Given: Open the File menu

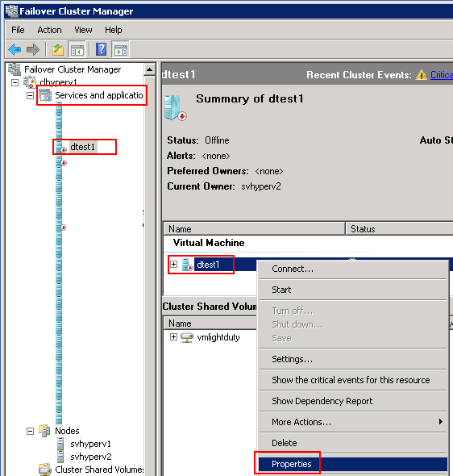Looking at the screenshot, I should (x=18, y=30).
